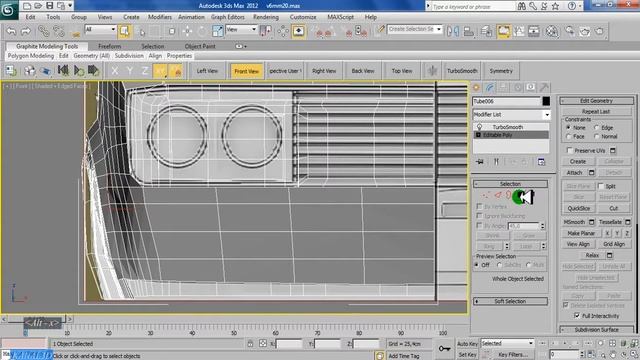Toggle Show End Result icon
Viewport: 640px width, 360px height.
coord(496,162)
